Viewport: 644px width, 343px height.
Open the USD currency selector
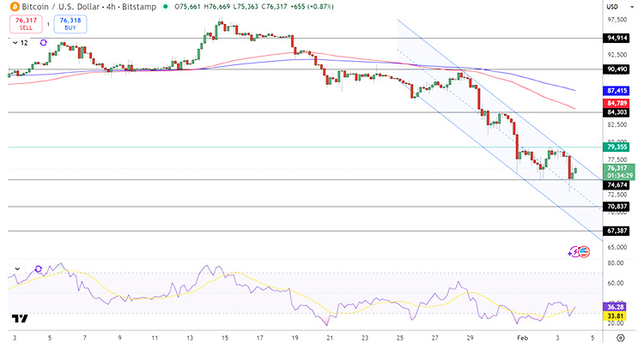click(x=619, y=9)
